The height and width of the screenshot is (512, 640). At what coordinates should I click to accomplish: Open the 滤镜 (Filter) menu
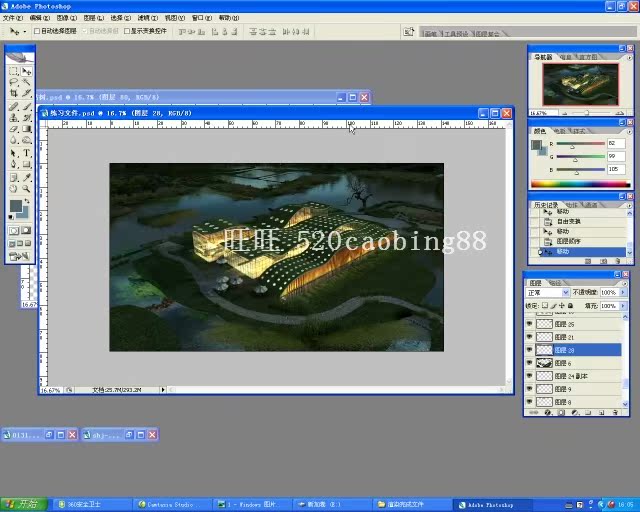(147, 18)
